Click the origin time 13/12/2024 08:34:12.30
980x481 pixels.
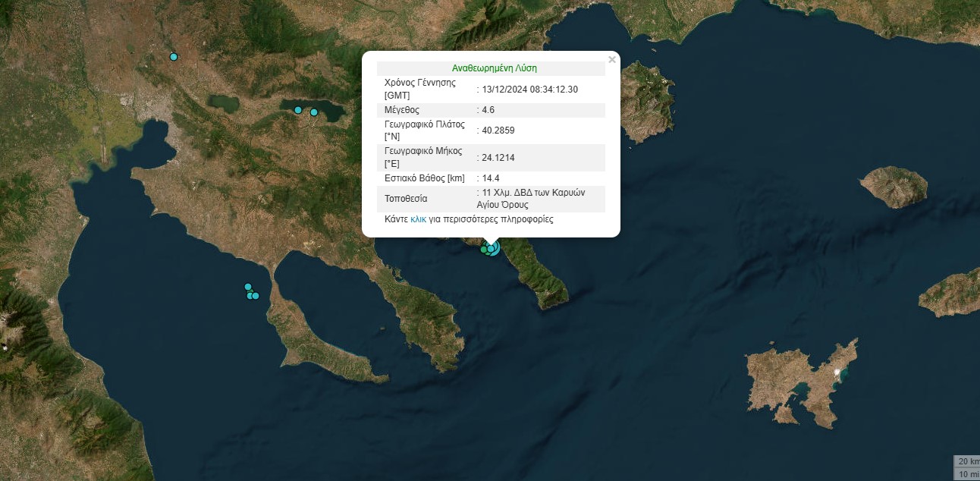[529, 90]
